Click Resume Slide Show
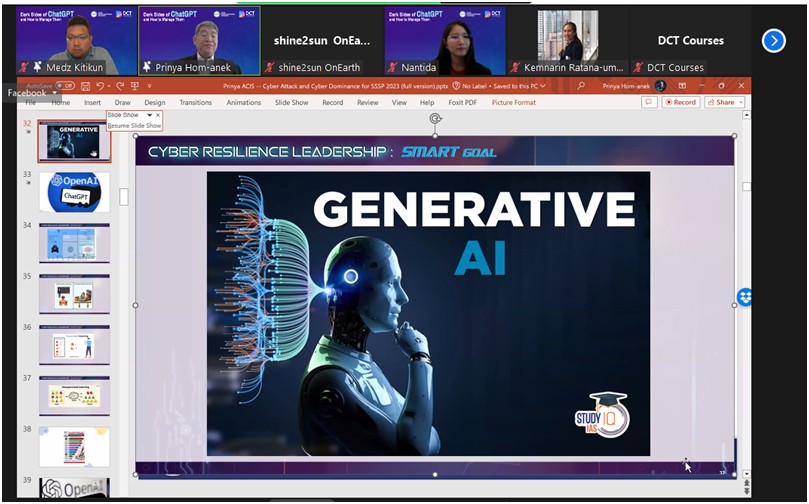 [x=134, y=126]
